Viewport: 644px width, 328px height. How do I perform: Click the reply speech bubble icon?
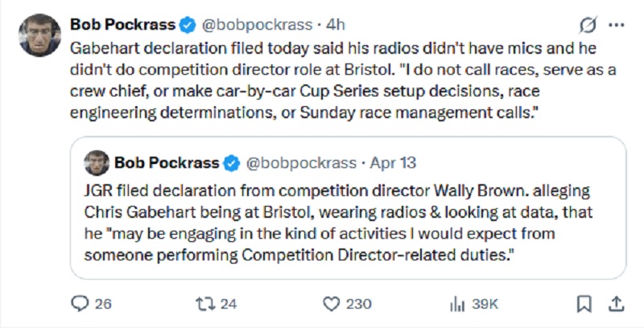click(81, 303)
